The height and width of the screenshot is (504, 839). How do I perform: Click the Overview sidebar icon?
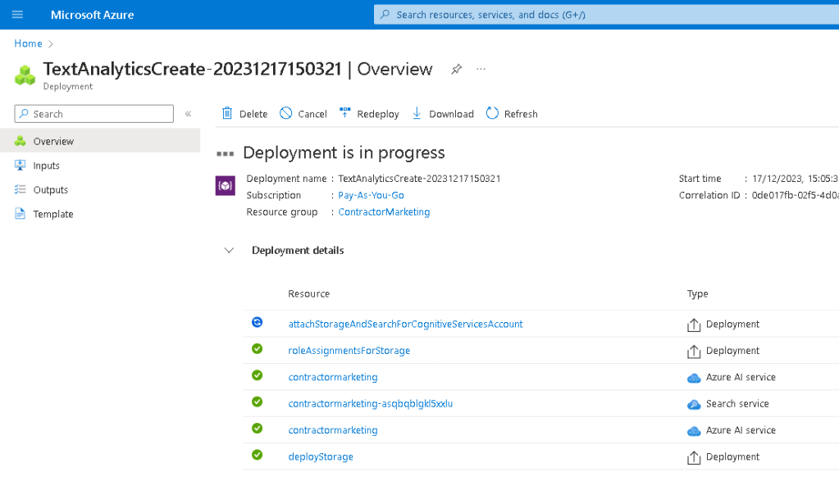[20, 141]
